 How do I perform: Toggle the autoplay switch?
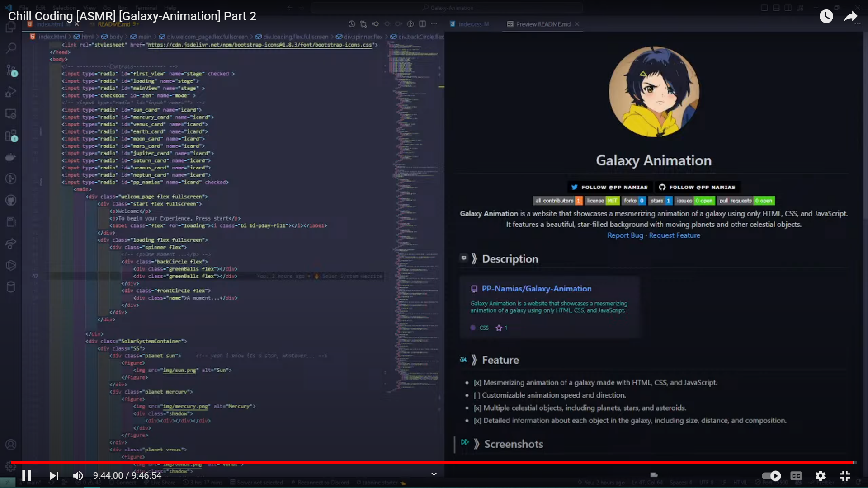(x=771, y=476)
